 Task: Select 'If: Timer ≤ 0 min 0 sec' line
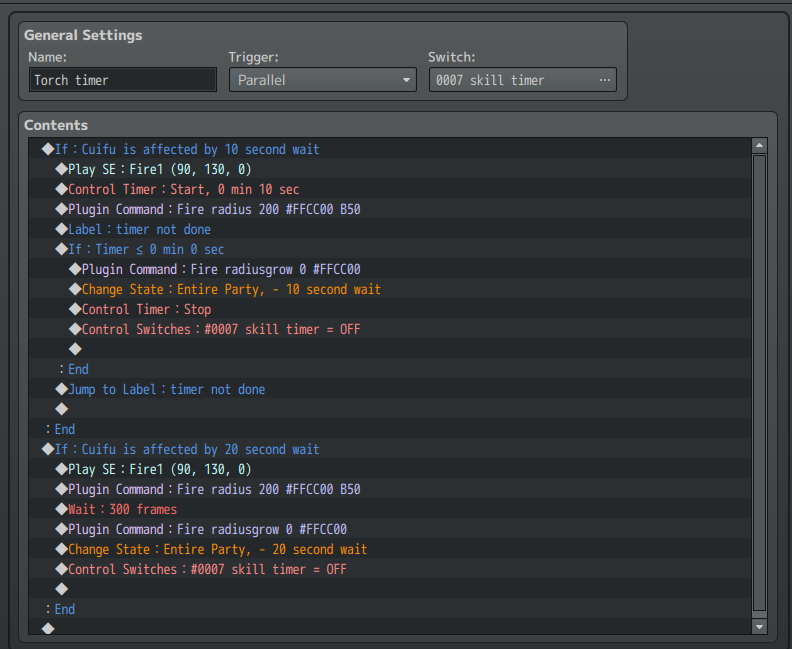point(389,249)
